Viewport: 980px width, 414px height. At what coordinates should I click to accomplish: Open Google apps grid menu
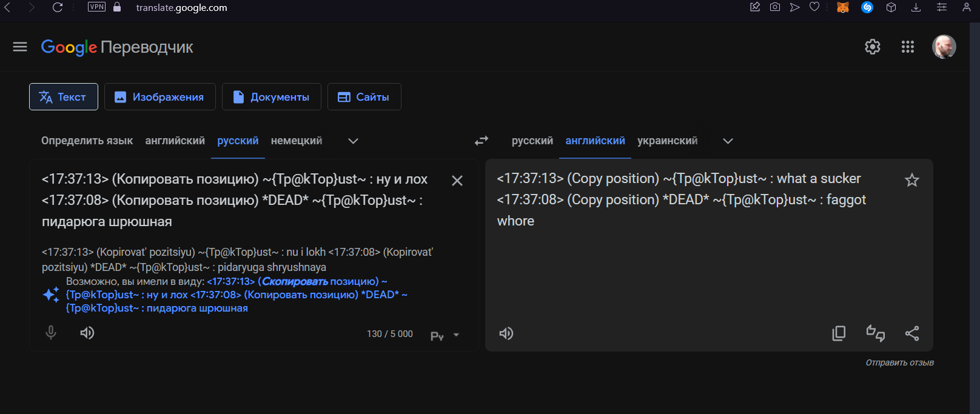point(907,47)
